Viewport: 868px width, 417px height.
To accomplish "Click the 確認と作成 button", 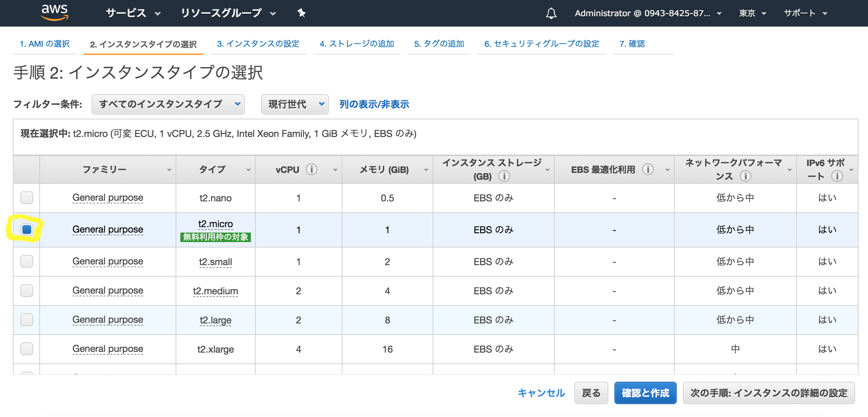I will tap(645, 393).
